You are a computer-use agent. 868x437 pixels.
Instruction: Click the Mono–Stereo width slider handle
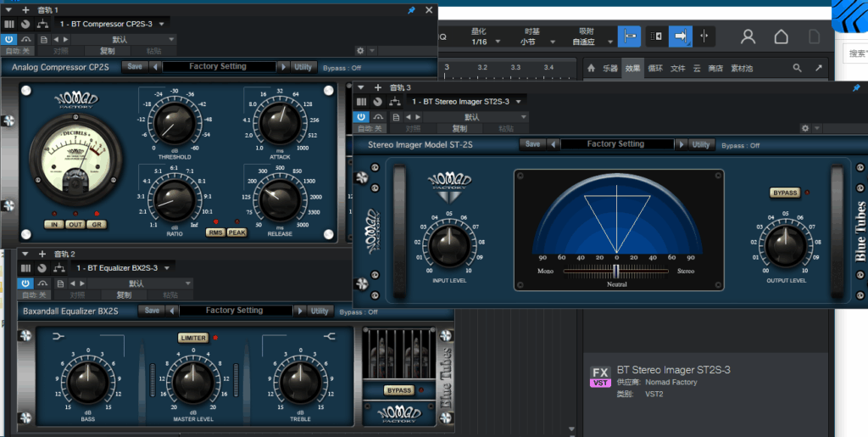616,271
